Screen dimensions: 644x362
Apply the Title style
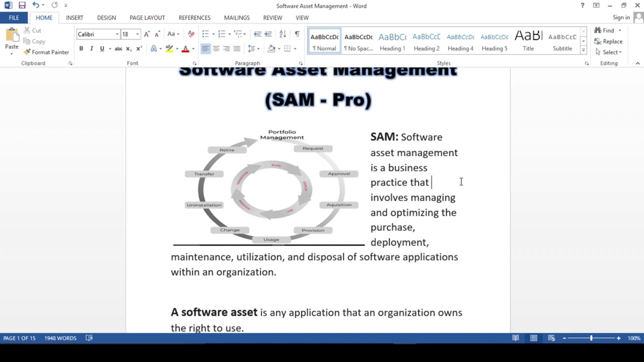528,41
